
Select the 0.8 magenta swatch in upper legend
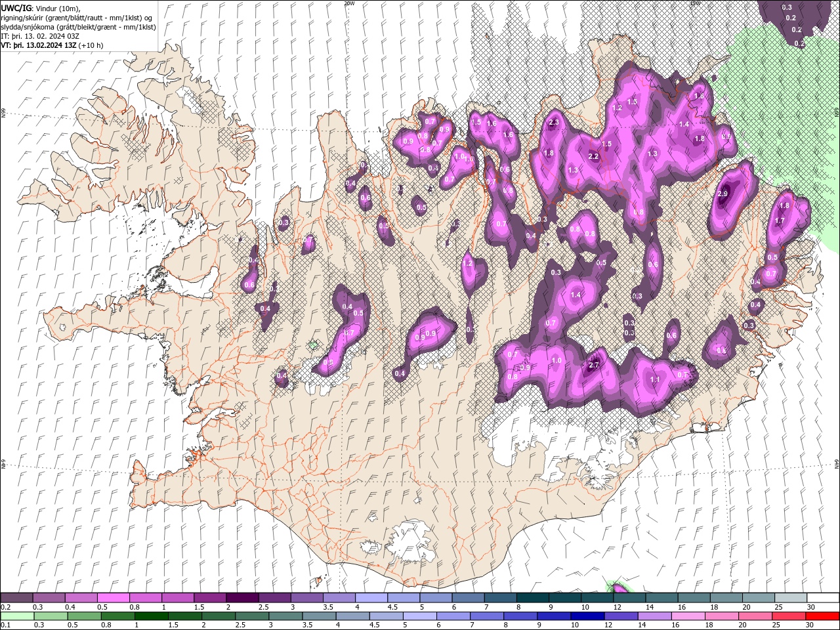(145, 598)
